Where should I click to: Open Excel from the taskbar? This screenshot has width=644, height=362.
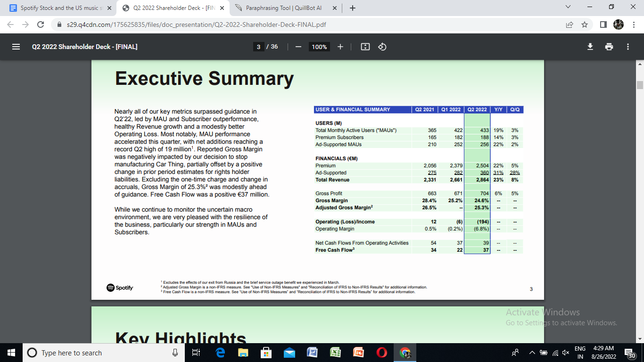(x=335, y=353)
